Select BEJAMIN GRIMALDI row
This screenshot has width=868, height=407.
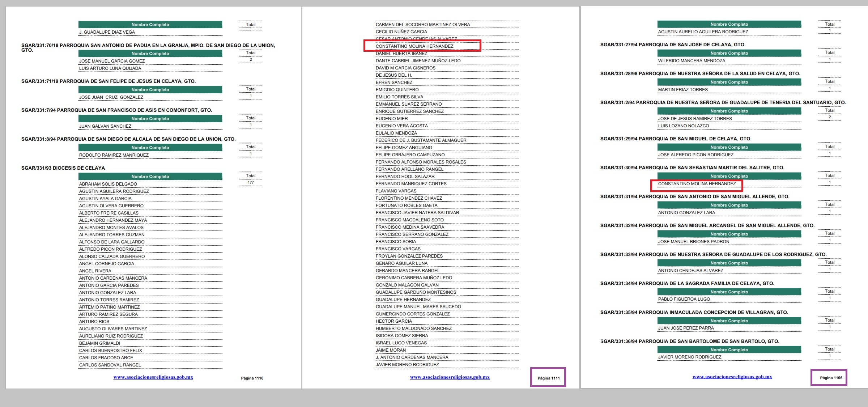click(x=150, y=343)
